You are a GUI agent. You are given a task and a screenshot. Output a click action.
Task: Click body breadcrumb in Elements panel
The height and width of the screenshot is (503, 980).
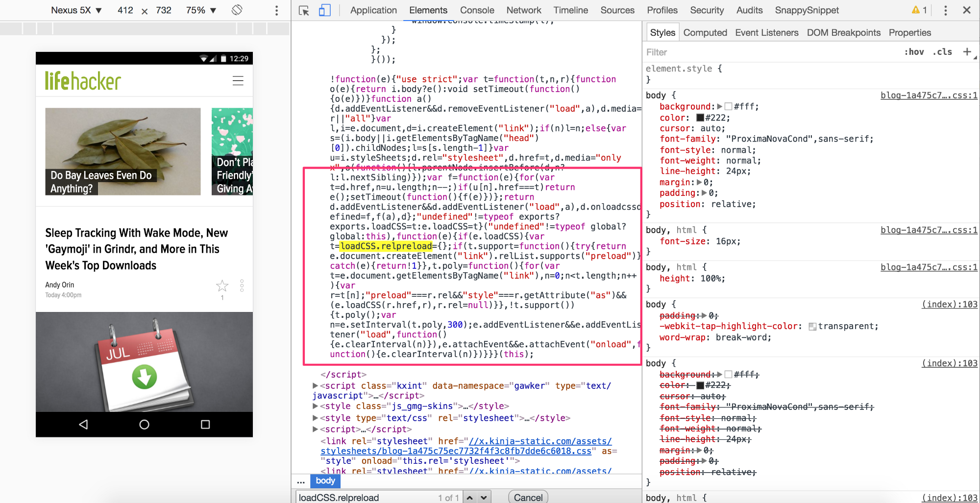(x=325, y=481)
